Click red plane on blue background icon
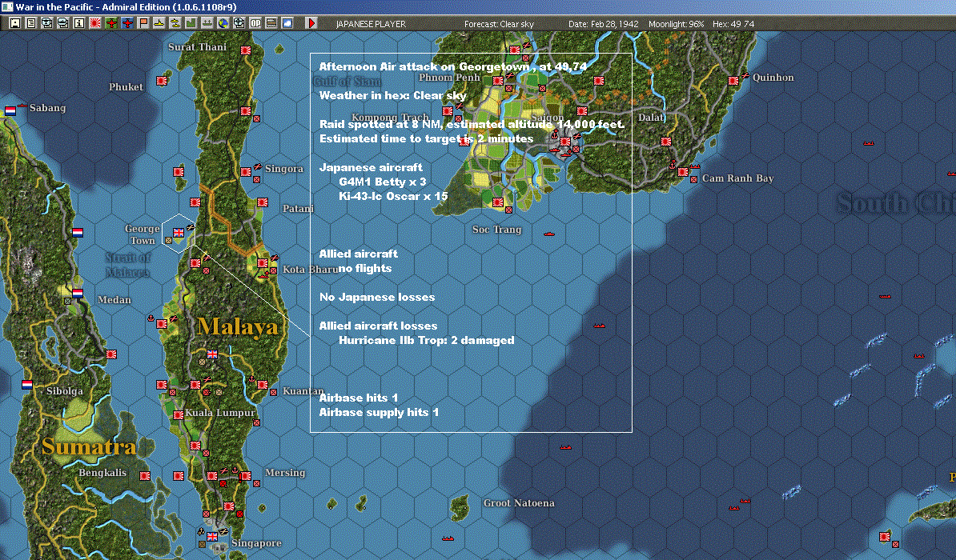This screenshot has width=956, height=560. pos(127,23)
